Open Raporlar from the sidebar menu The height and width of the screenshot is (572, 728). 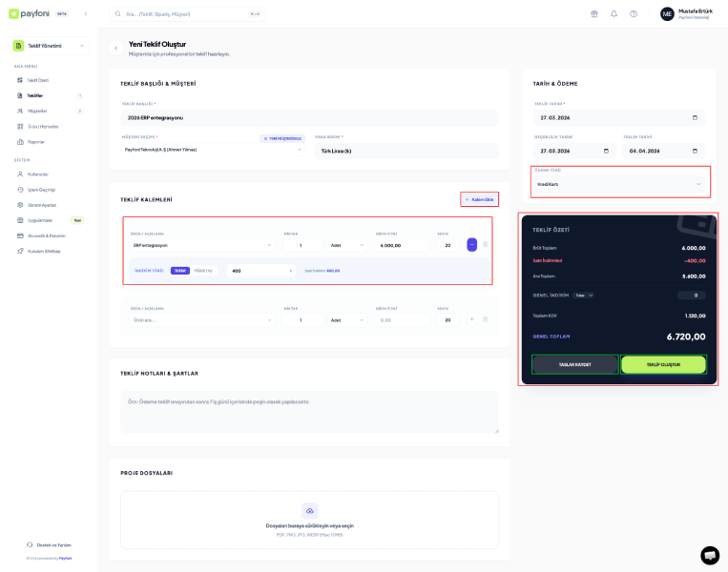pos(35,141)
